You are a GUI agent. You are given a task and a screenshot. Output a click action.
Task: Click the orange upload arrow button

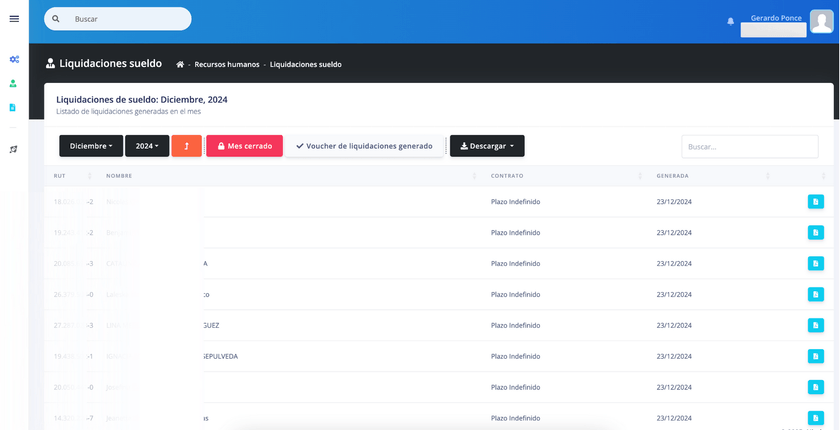tap(186, 146)
